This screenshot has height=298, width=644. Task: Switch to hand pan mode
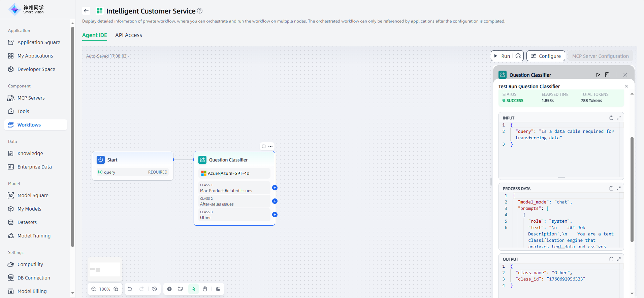pos(205,289)
